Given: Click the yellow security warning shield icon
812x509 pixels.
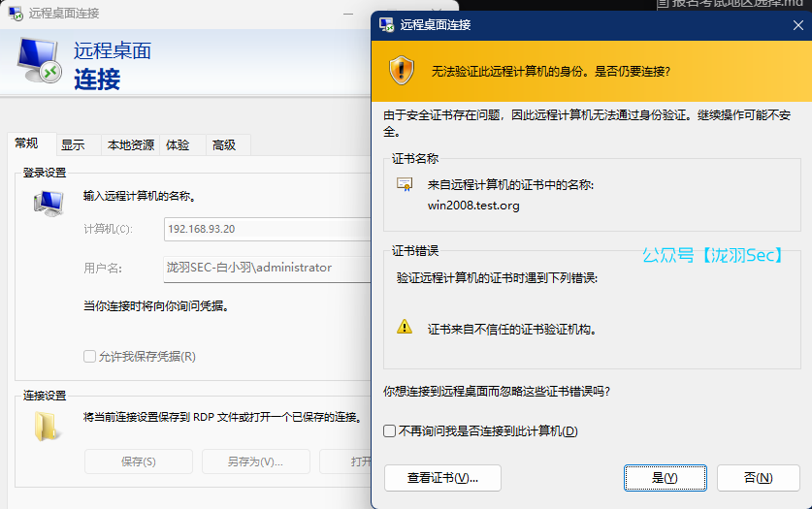Looking at the screenshot, I should click(x=402, y=70).
